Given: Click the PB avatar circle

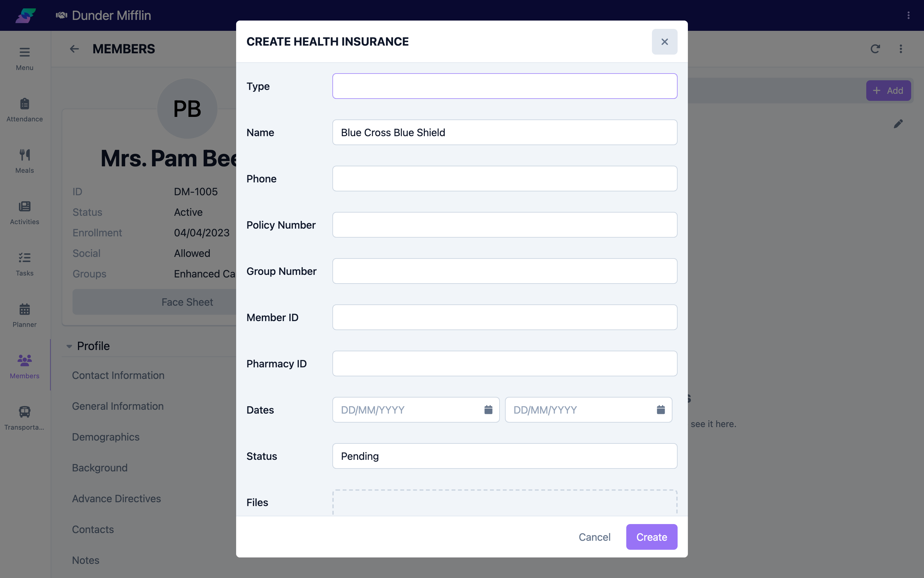Looking at the screenshot, I should click(187, 109).
